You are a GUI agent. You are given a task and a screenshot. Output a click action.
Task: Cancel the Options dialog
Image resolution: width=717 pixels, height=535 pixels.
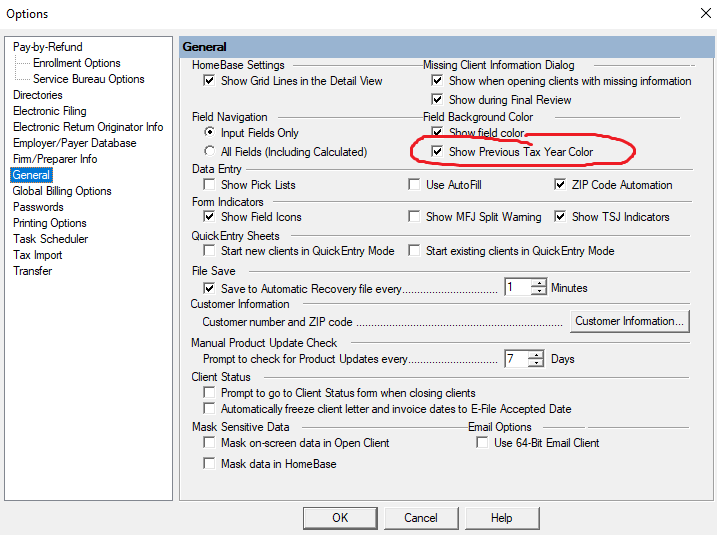(421, 518)
